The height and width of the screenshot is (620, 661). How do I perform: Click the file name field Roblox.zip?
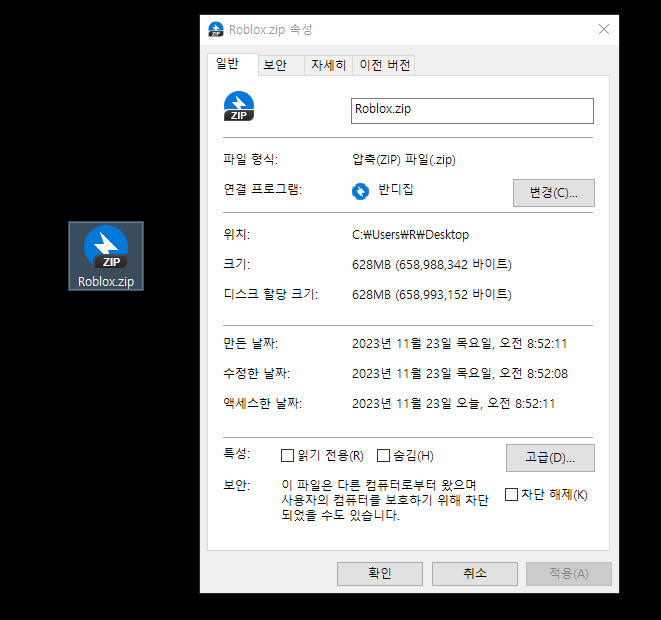click(472, 111)
